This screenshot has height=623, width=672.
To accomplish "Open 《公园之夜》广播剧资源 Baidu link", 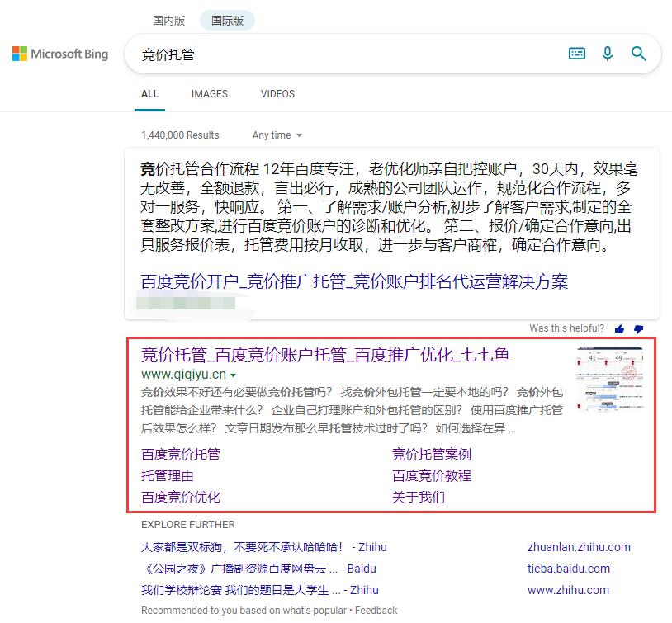I will (259, 569).
